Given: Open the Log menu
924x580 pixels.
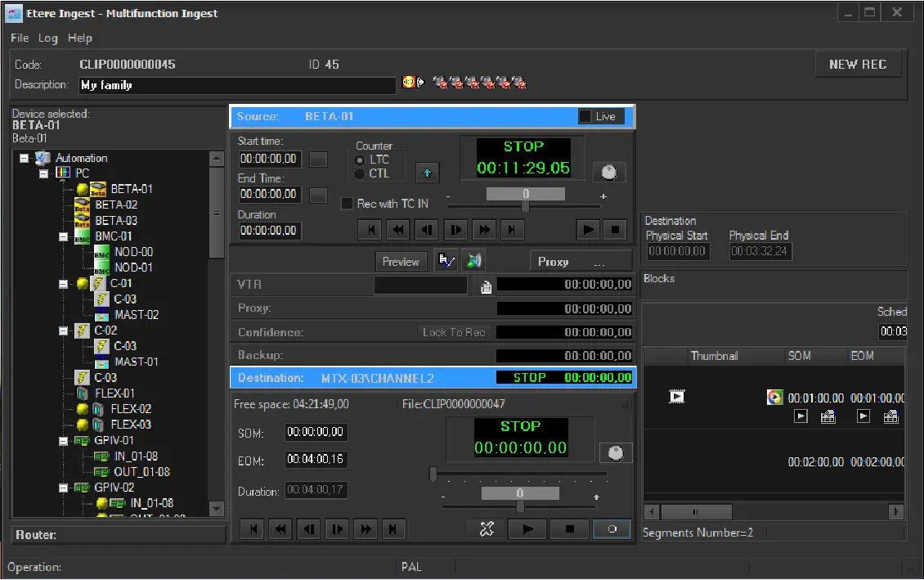Looking at the screenshot, I should point(48,38).
